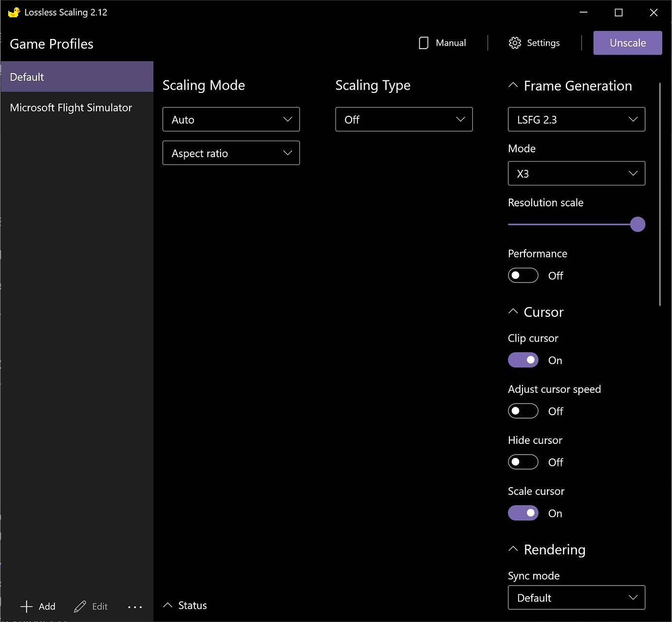Adjust the Resolution scale slider

pos(637,224)
